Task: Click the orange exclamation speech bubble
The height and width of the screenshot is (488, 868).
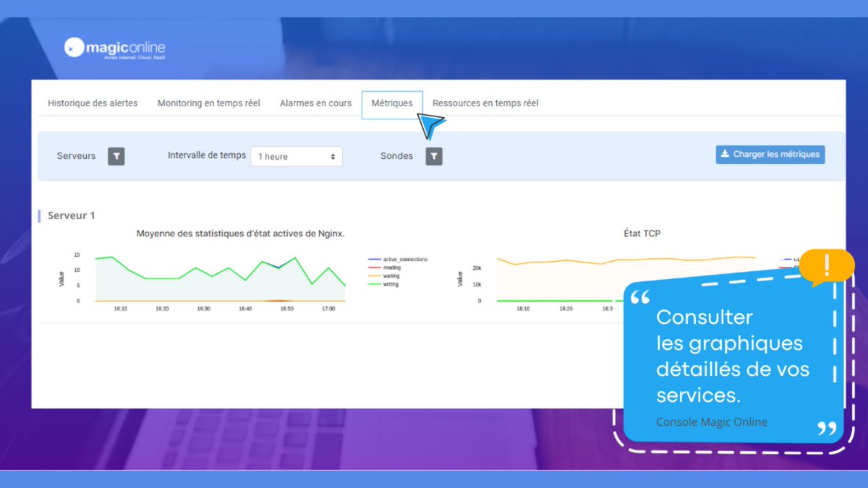Action: coord(827,266)
